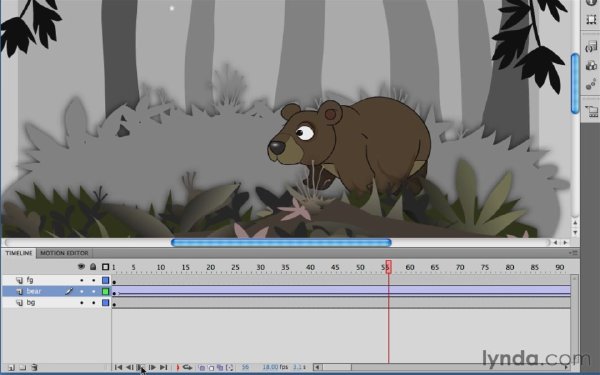Hide the bear layer via visibility dot
The image size is (600, 375).
[82, 292]
